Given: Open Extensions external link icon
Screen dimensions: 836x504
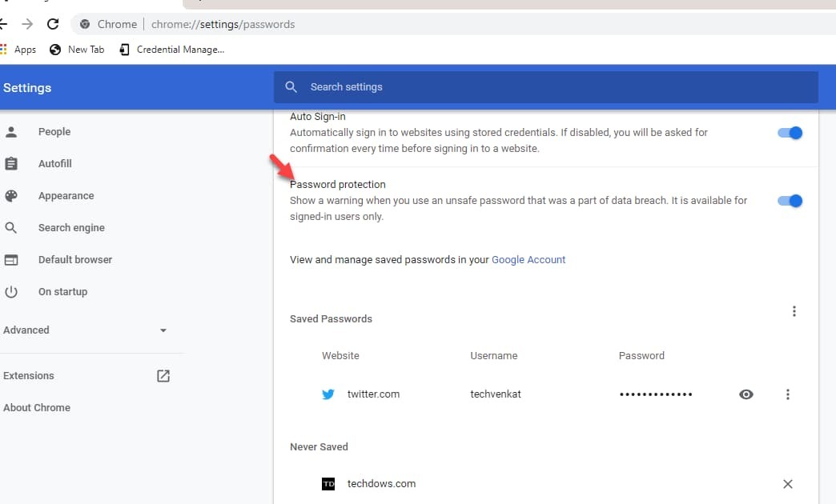Looking at the screenshot, I should (163, 376).
